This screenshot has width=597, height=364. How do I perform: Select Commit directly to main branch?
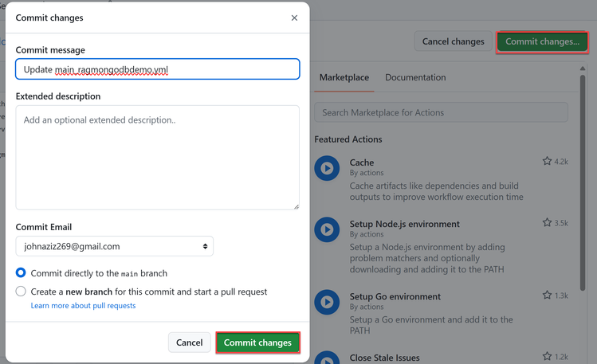pos(21,272)
